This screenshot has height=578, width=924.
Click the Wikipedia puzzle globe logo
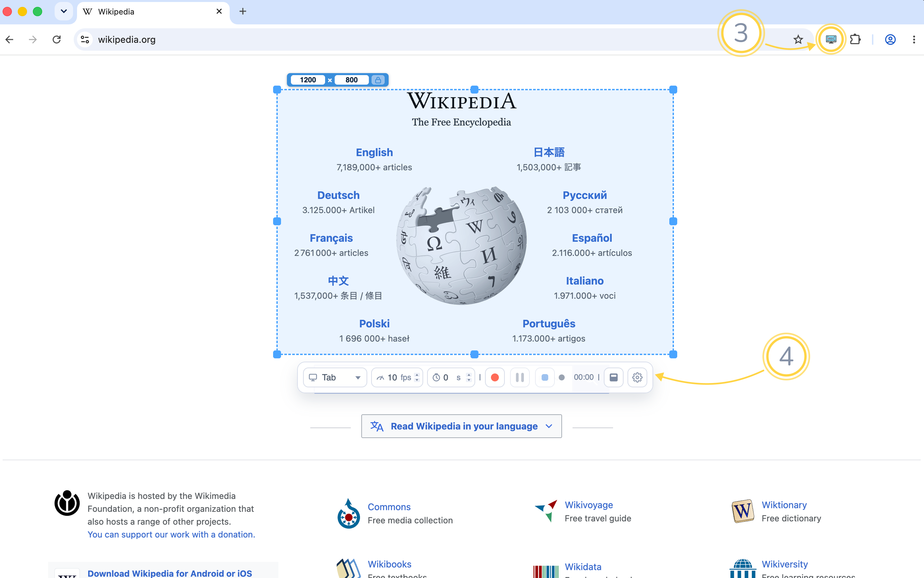coord(461,245)
